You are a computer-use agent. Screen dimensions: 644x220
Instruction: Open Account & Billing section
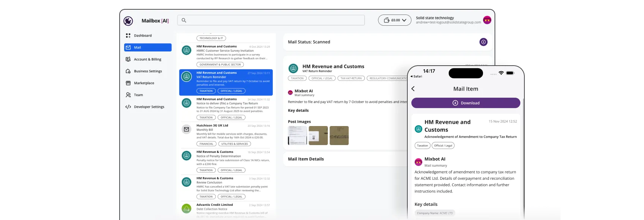(x=148, y=59)
